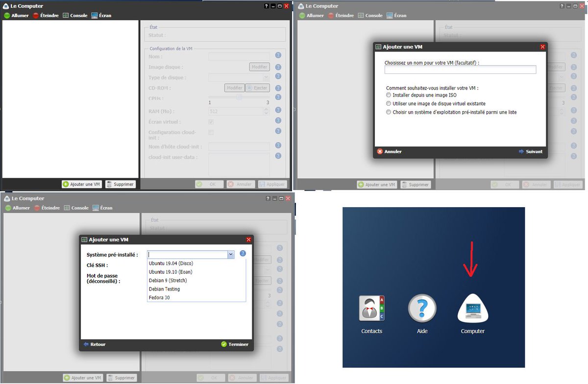The width and height of the screenshot is (588, 384).
Task: Choose Ubuntu 19.04 (Disco) from the list
Action: 196,264
